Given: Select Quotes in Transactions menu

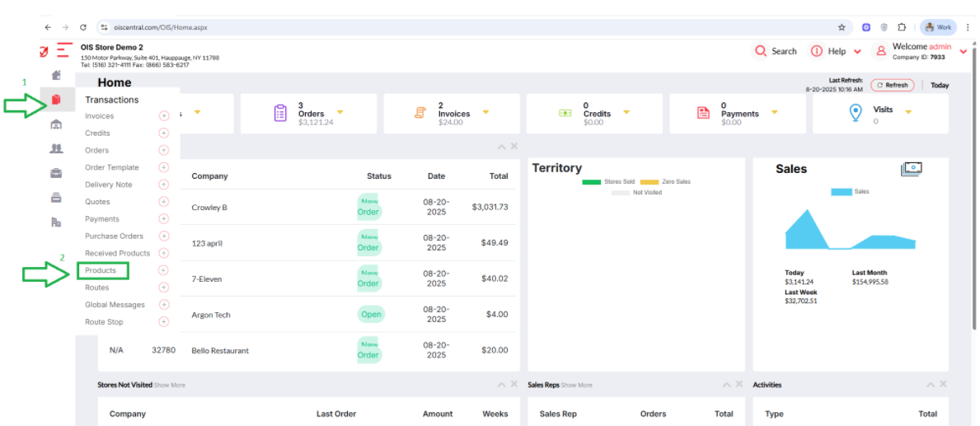Looking at the screenshot, I should 97,202.
